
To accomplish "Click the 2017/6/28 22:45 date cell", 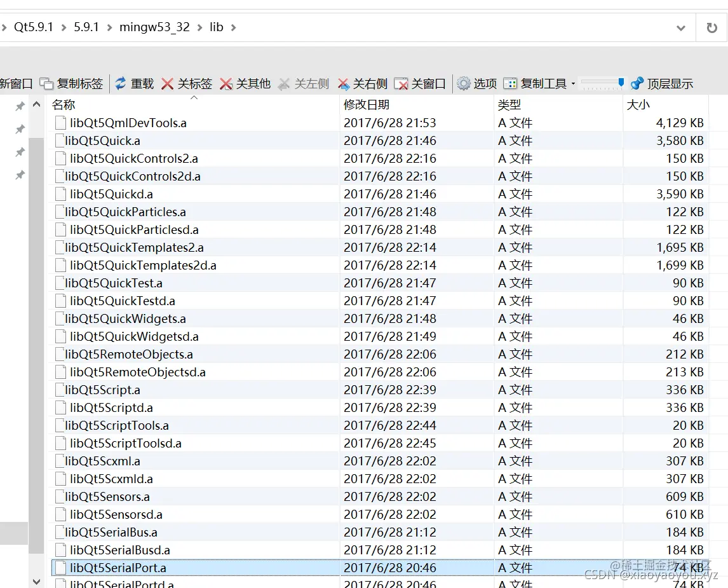I will (390, 443).
